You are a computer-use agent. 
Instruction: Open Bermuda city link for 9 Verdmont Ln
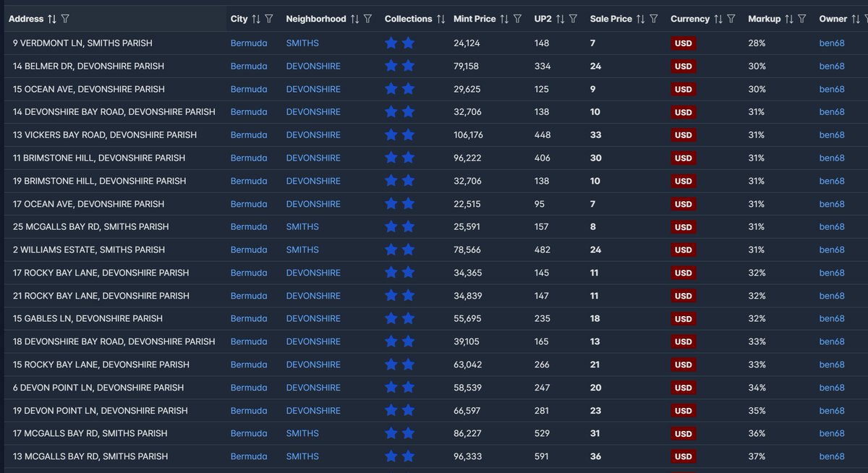249,43
